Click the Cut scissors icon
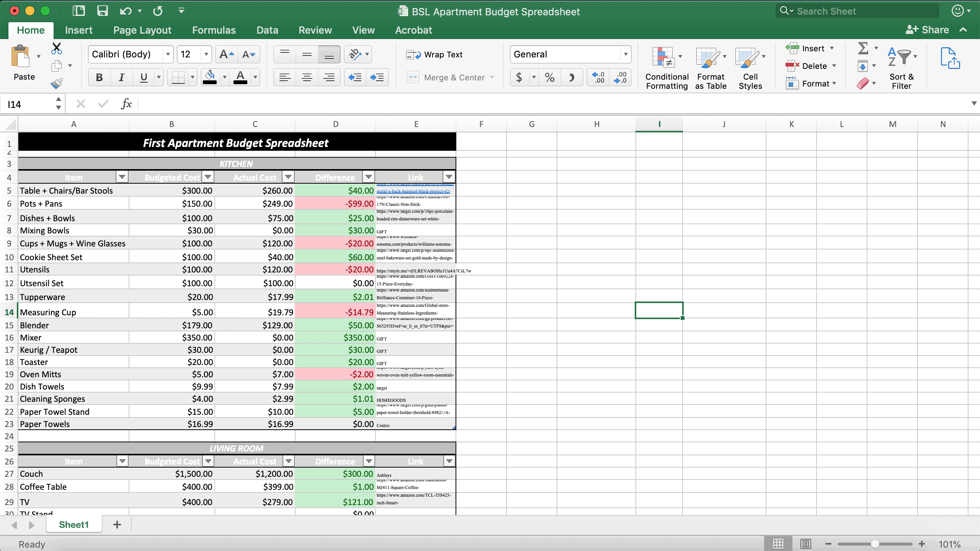 (57, 48)
